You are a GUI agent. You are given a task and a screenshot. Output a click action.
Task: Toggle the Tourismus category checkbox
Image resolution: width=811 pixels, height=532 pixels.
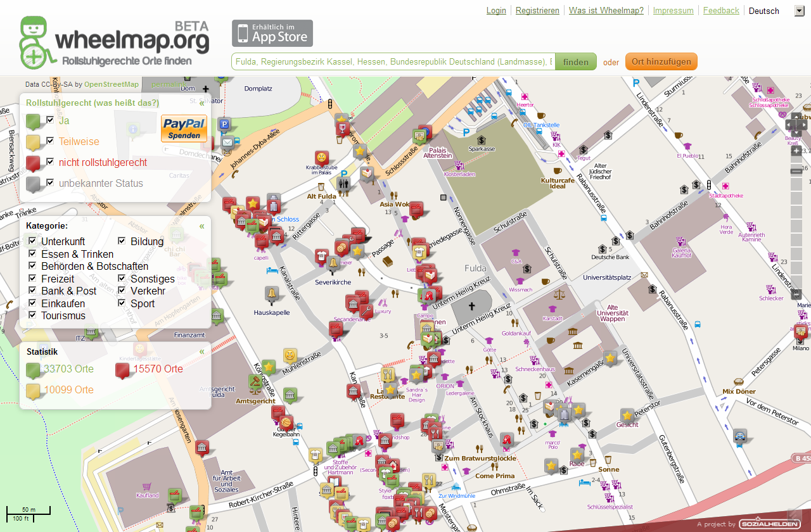(x=33, y=315)
